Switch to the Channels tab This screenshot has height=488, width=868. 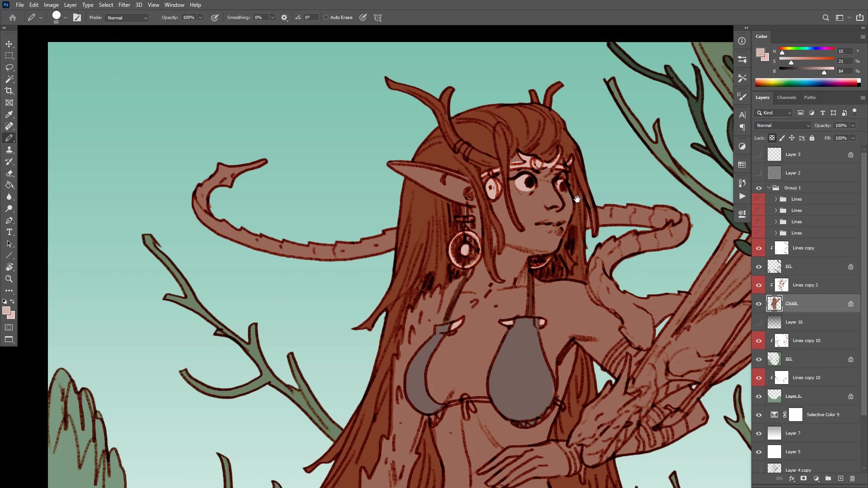click(x=786, y=98)
